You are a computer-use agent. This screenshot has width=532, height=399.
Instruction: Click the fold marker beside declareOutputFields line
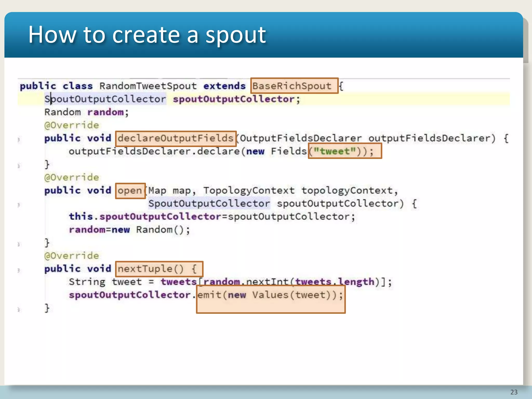point(19,140)
